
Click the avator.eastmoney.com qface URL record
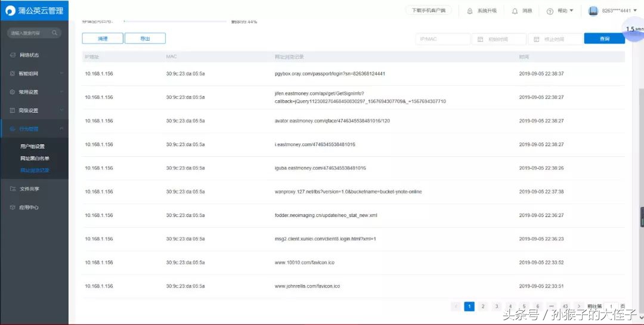pos(332,121)
